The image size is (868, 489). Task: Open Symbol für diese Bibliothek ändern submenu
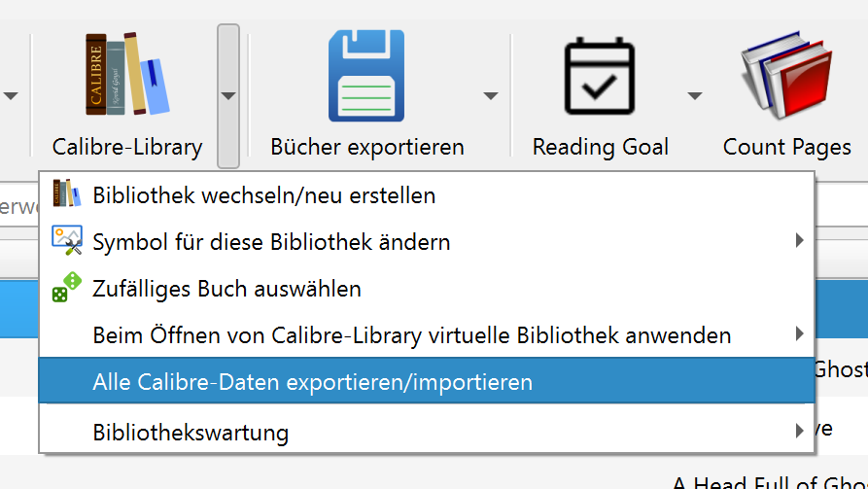pyautogui.click(x=271, y=242)
